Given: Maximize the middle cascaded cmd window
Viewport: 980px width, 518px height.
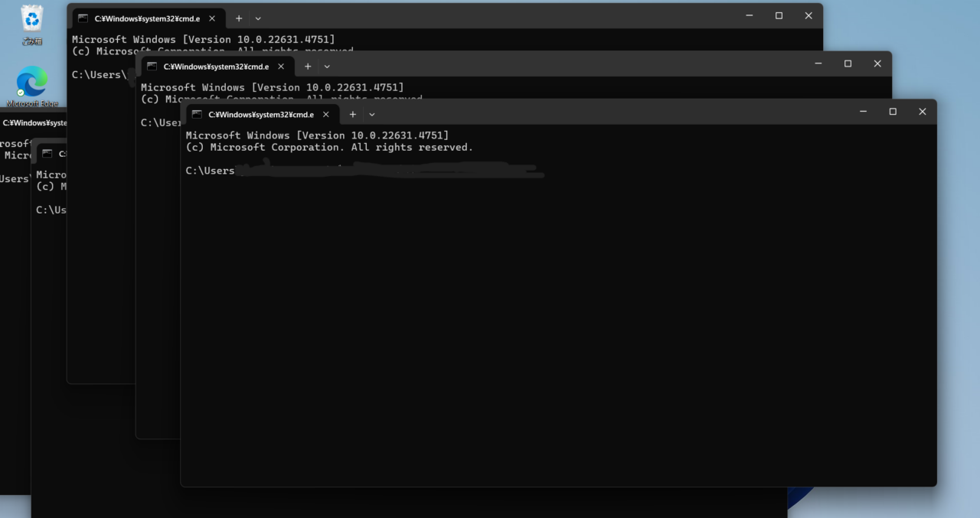Looking at the screenshot, I should pyautogui.click(x=848, y=64).
